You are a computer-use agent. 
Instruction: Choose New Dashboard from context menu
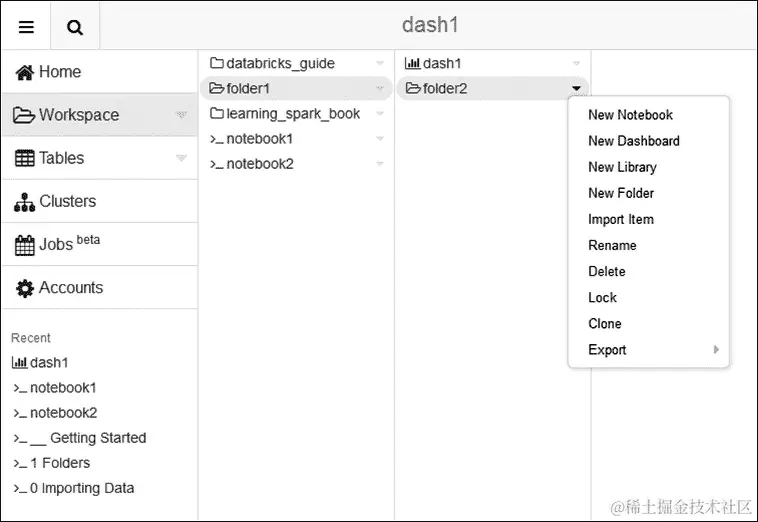(x=634, y=141)
